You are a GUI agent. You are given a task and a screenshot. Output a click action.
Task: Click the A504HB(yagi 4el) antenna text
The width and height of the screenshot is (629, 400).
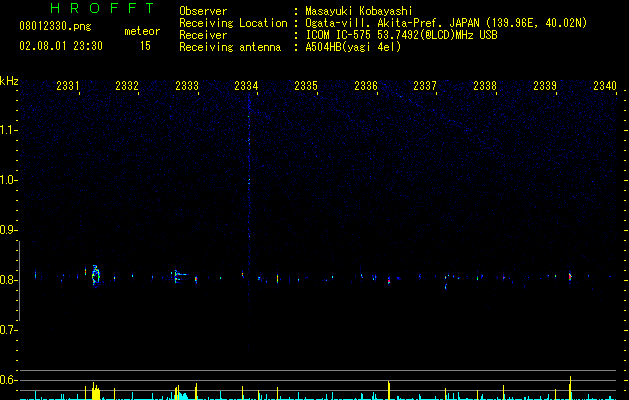(x=353, y=47)
